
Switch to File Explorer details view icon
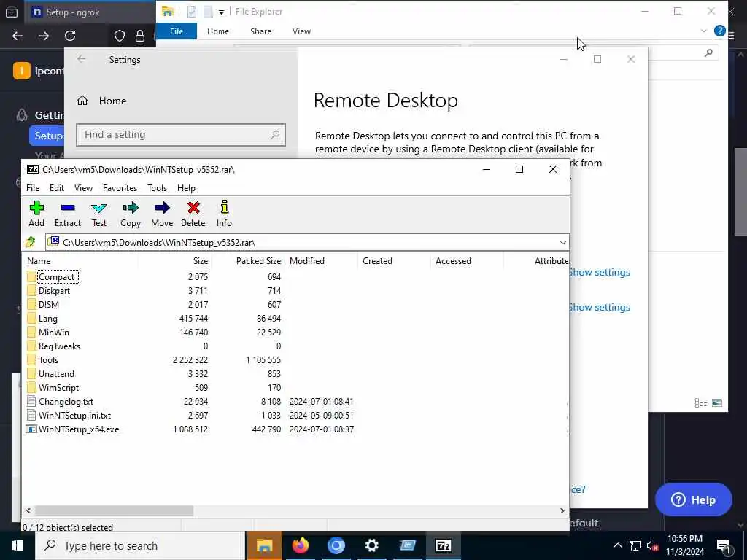[x=701, y=402]
